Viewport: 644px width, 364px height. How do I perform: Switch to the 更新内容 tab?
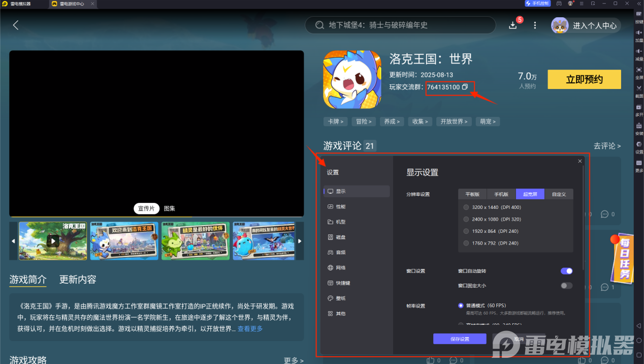tap(78, 280)
